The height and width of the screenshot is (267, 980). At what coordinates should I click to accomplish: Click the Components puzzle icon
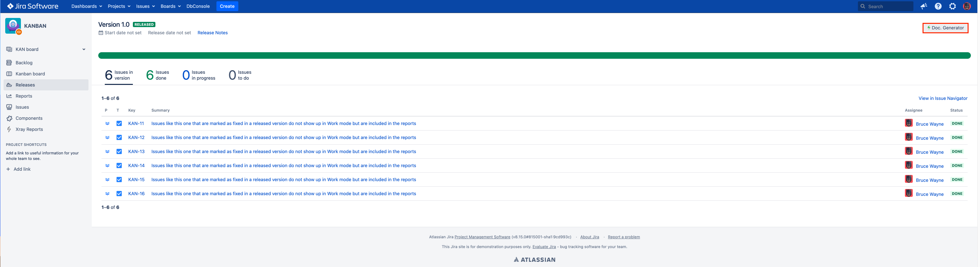[9, 118]
